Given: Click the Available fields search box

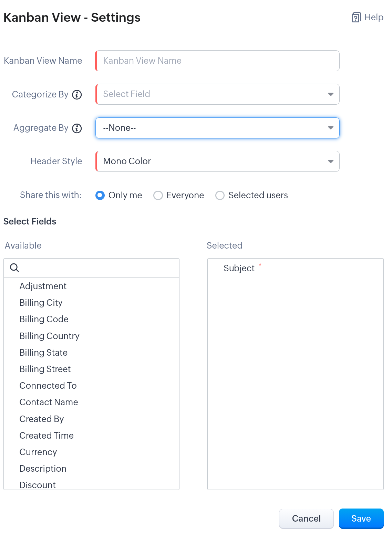Looking at the screenshot, I should pos(96,268).
